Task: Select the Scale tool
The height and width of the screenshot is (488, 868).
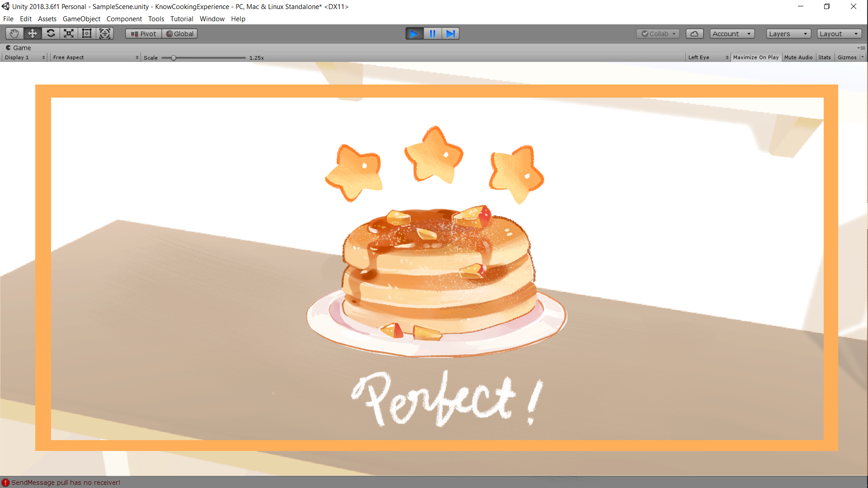Action: point(69,33)
